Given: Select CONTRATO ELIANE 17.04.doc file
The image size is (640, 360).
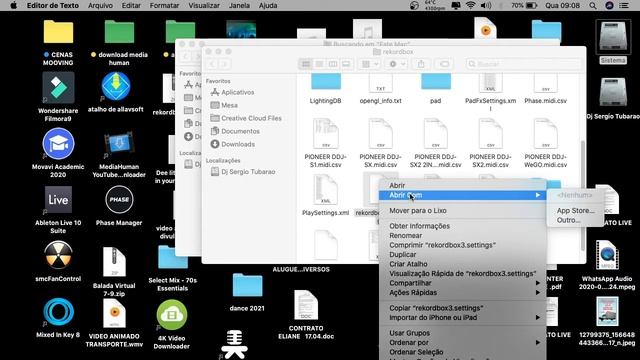Looking at the screenshot, I should (x=306, y=305).
